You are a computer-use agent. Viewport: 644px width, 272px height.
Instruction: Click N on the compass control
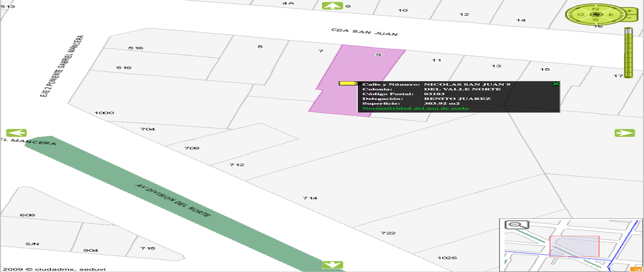tap(595, 9)
